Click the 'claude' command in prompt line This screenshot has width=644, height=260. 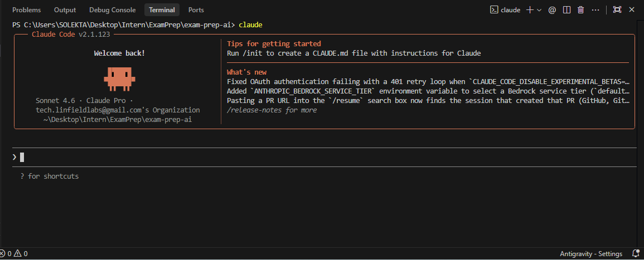250,25
